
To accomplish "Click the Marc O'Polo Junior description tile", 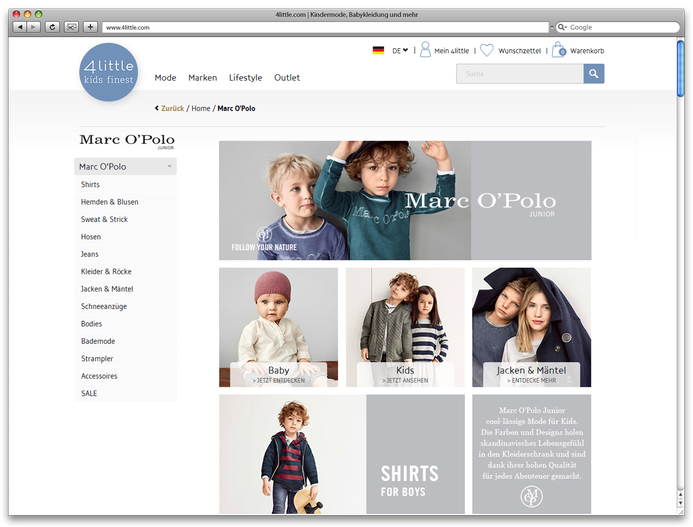I will pyautogui.click(x=531, y=454).
